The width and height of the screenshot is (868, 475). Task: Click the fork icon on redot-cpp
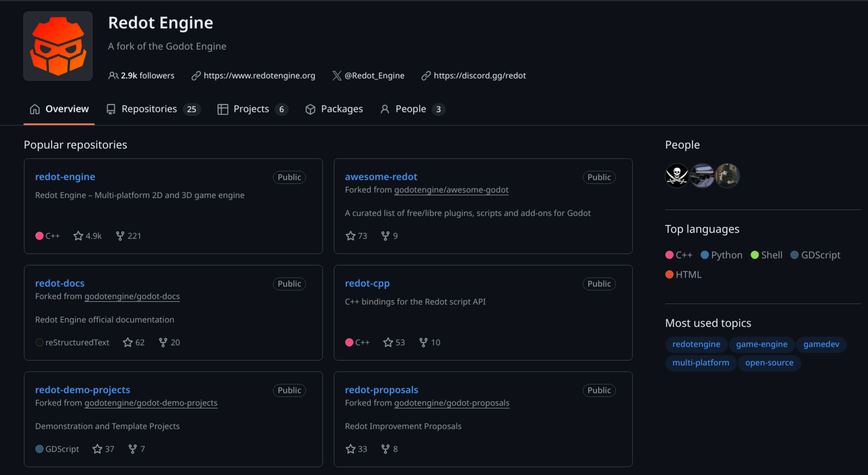coord(423,342)
